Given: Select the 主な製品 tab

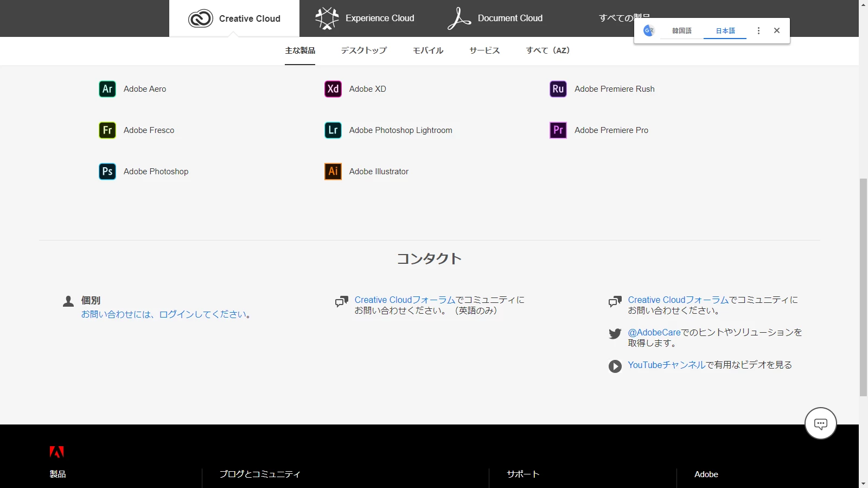Looking at the screenshot, I should pyautogui.click(x=300, y=50).
